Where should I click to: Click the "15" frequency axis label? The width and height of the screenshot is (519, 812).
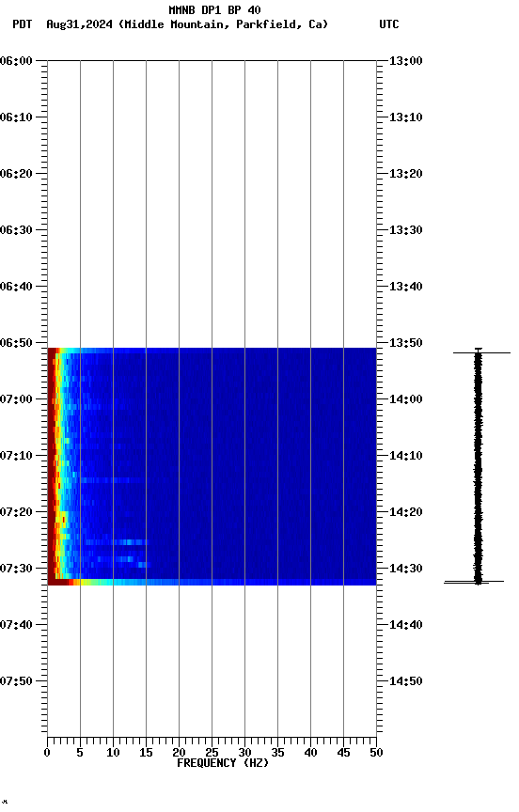pyautogui.click(x=146, y=753)
